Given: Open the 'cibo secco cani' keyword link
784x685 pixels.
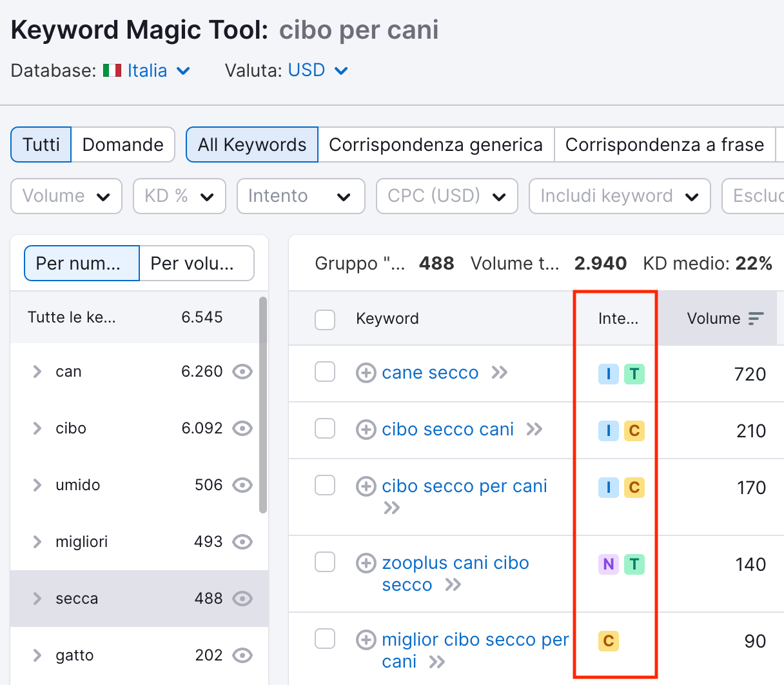Looking at the screenshot, I should [449, 429].
